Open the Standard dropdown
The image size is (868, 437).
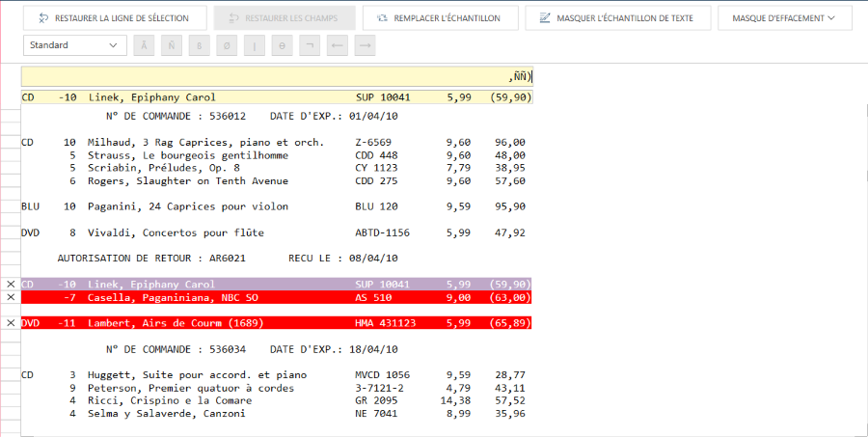click(x=74, y=45)
